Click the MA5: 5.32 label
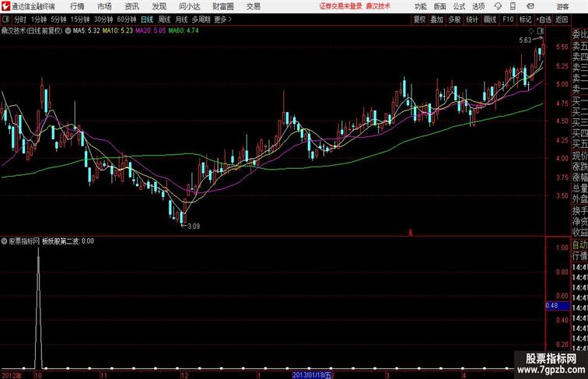Screen dimensions: 588x379 [x=86, y=31]
